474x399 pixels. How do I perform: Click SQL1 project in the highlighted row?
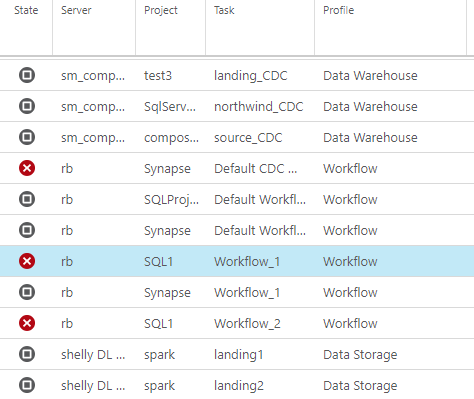pyautogui.click(x=158, y=262)
